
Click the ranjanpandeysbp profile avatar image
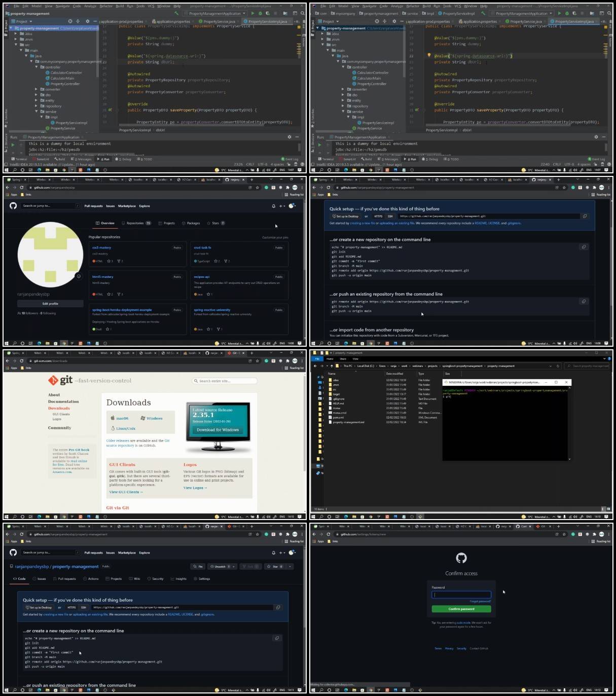pos(50,255)
